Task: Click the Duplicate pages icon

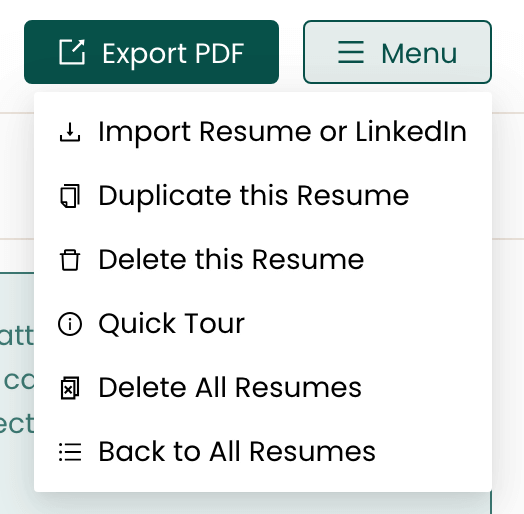Action: point(70,196)
